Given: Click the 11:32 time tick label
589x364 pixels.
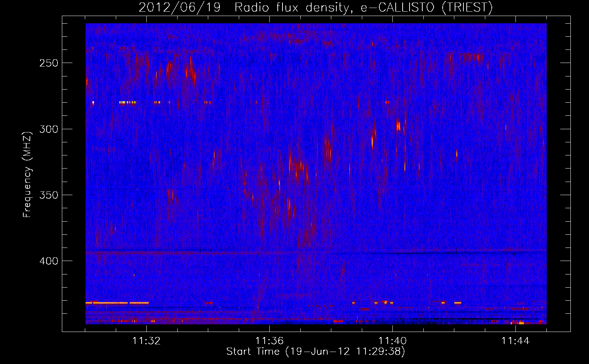Looking at the screenshot, I should click(x=146, y=341).
